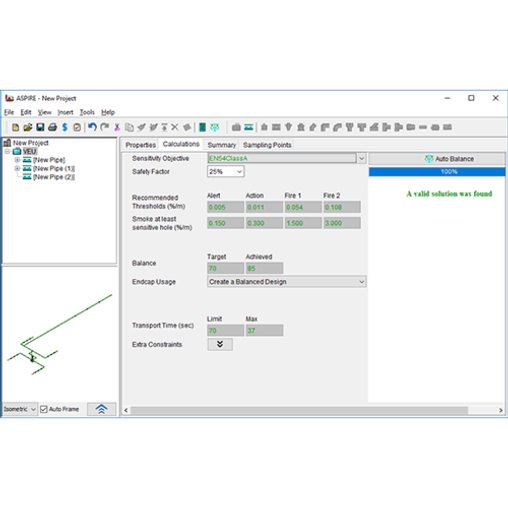This screenshot has height=508, width=508.
Task: Click the New file toolbar icon
Action: click(15, 127)
